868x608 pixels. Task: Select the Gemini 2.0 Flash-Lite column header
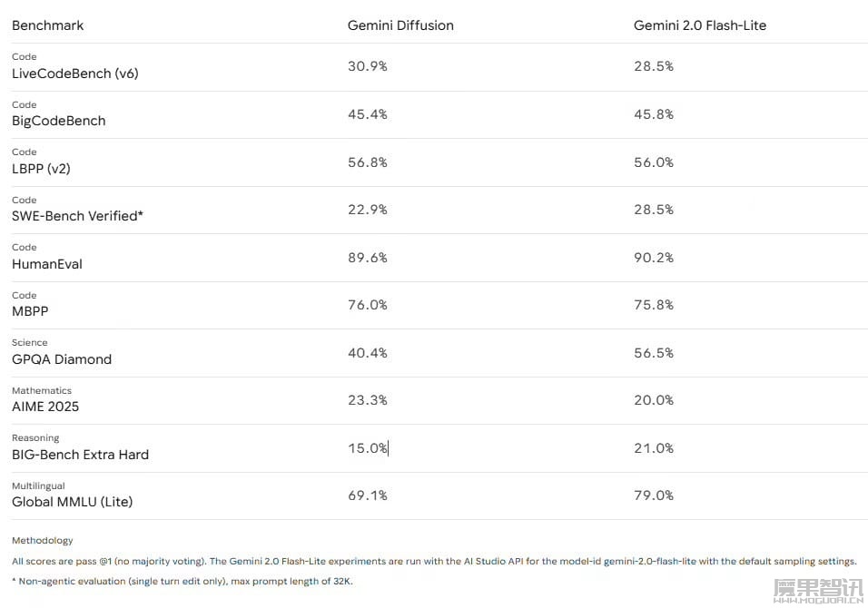pos(700,25)
